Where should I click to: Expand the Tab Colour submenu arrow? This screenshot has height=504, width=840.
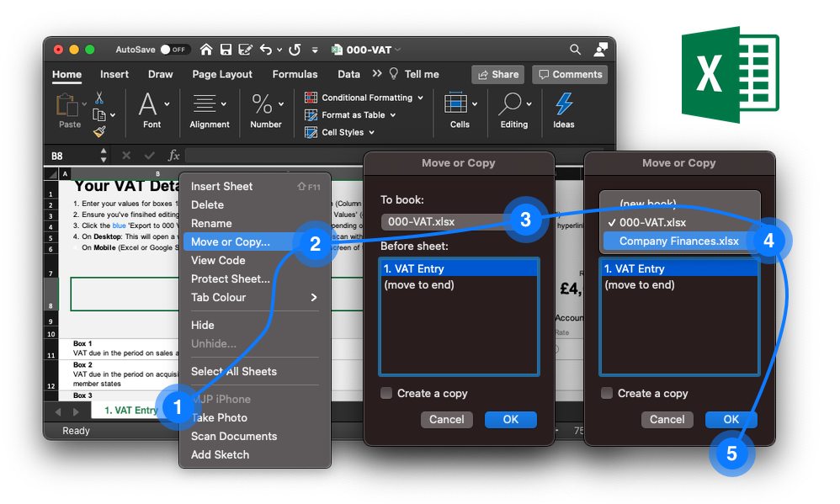coord(314,297)
